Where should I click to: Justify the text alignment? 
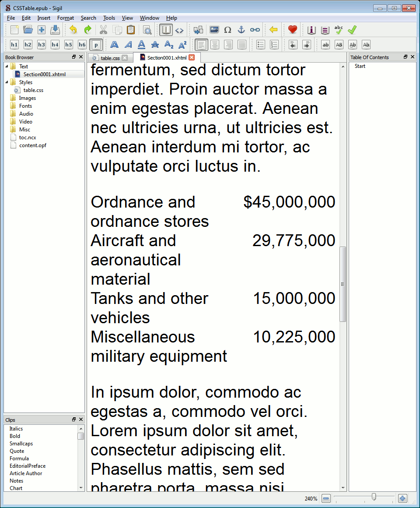point(242,45)
